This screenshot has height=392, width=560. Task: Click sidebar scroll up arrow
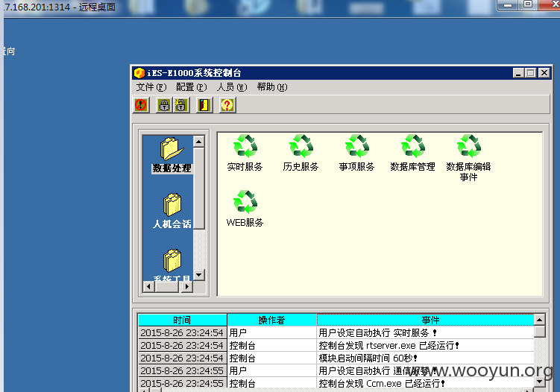(199, 142)
